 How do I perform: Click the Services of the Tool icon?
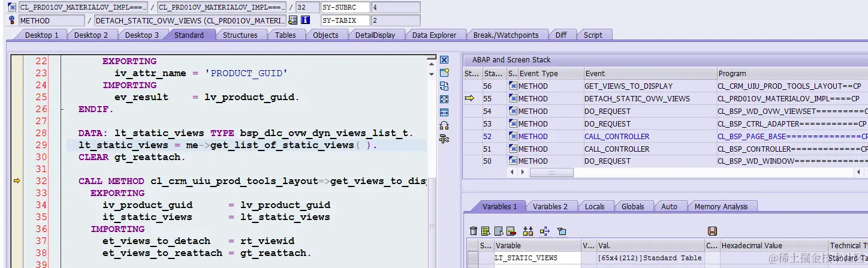[x=444, y=125]
